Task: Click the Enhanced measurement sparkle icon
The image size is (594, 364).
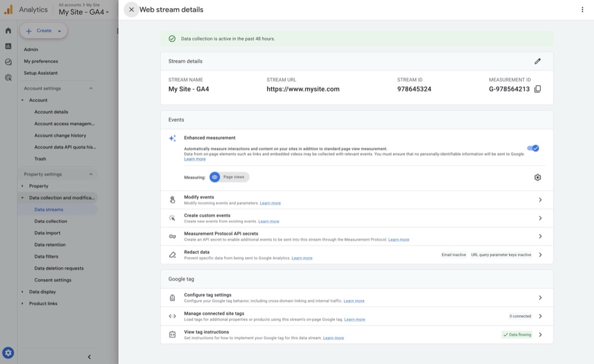Action: 172,138
